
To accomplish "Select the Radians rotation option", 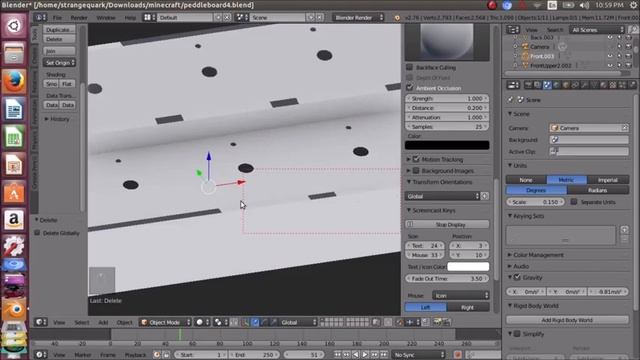I will [598, 190].
